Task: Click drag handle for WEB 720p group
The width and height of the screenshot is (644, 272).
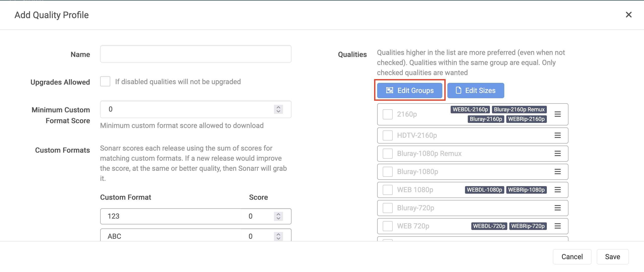Action: pos(557,226)
